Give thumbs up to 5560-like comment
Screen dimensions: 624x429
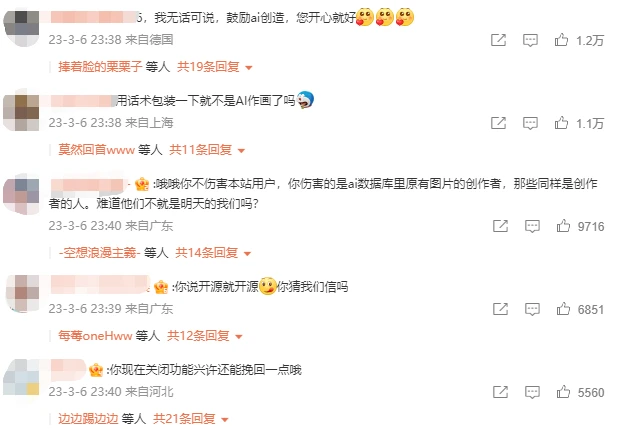tap(563, 392)
